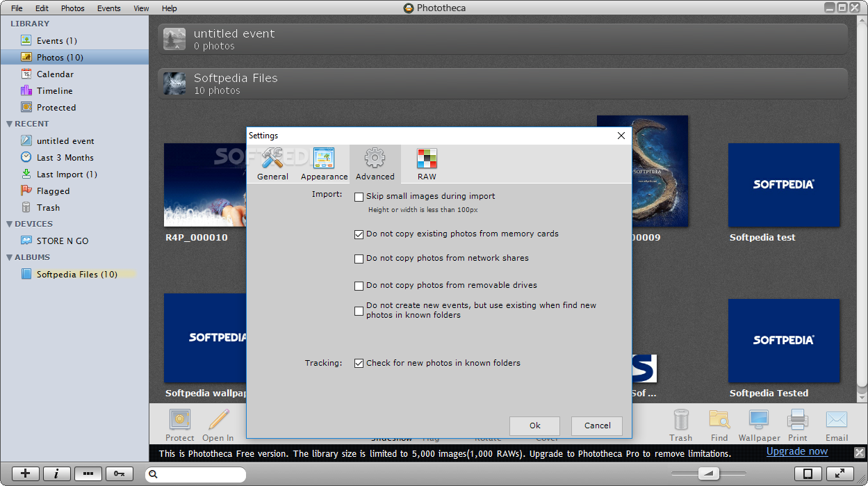Close the Settings dialog

(621, 136)
